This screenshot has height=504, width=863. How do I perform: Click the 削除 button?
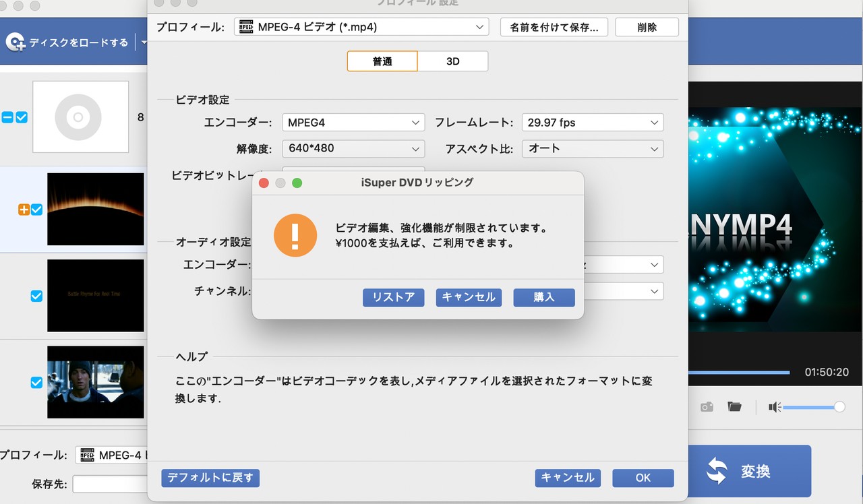coord(647,28)
